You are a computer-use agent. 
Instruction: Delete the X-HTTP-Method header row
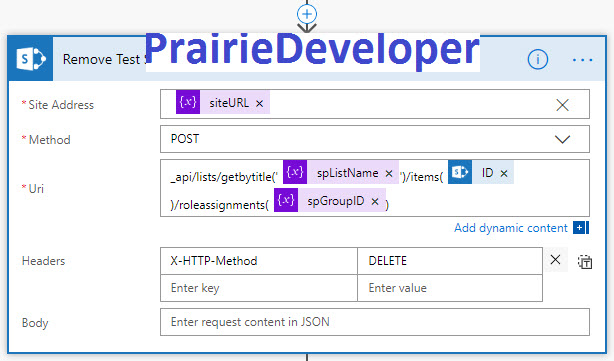(x=555, y=260)
